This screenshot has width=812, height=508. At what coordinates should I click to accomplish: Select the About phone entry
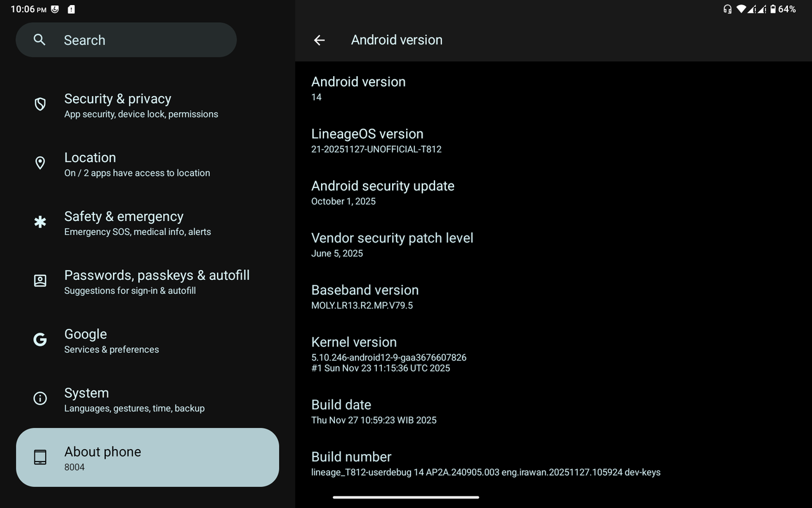coord(147,457)
